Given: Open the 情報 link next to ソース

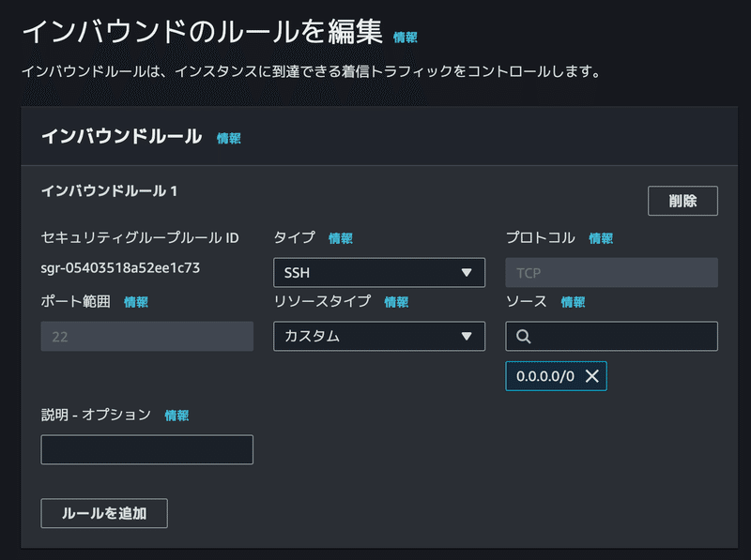Looking at the screenshot, I should point(573,301).
